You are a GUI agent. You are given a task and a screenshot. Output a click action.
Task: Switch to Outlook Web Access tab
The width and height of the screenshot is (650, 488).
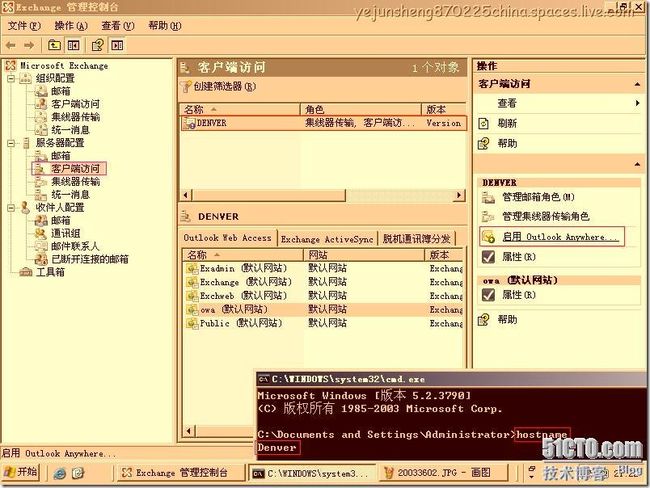[227, 238]
